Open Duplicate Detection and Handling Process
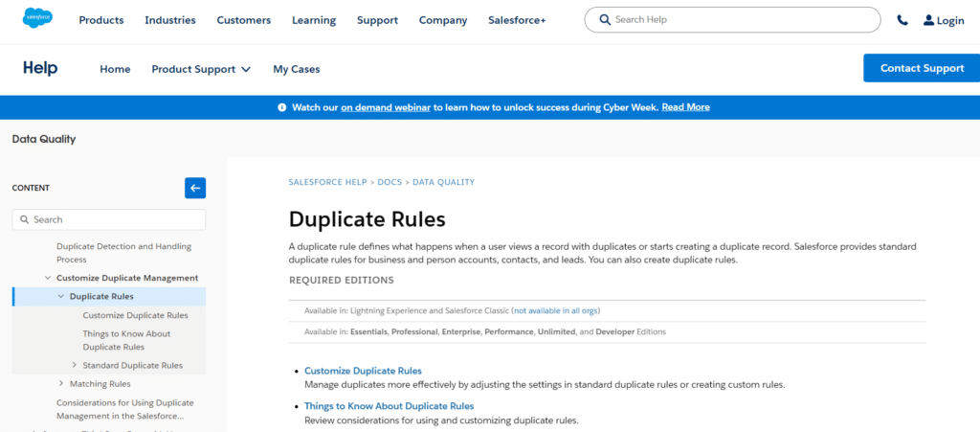The width and height of the screenshot is (980, 432). 123,253
